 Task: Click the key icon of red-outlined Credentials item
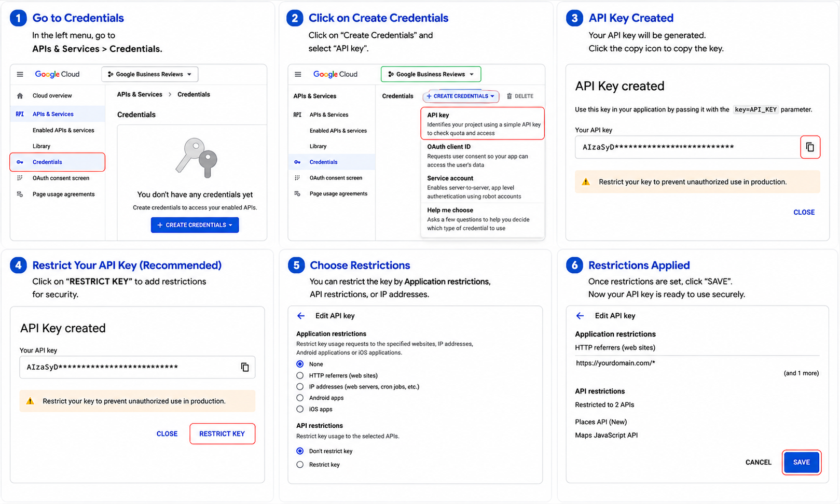coord(20,162)
